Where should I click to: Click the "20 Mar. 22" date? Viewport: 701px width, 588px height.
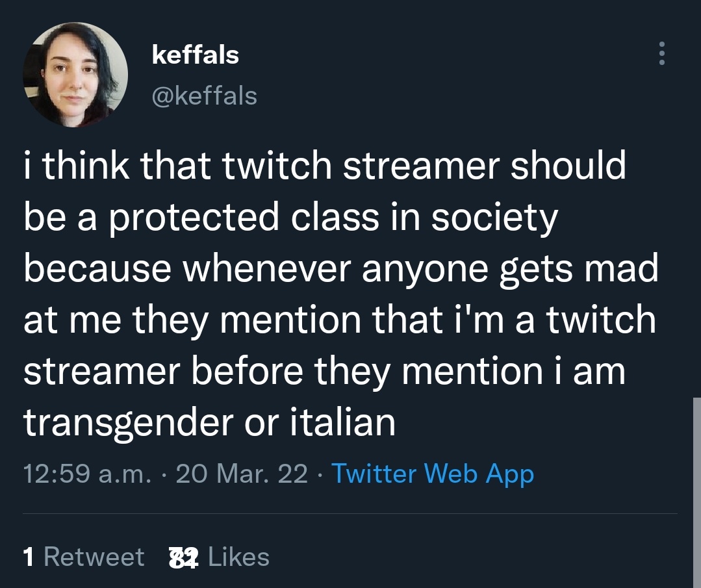242,474
